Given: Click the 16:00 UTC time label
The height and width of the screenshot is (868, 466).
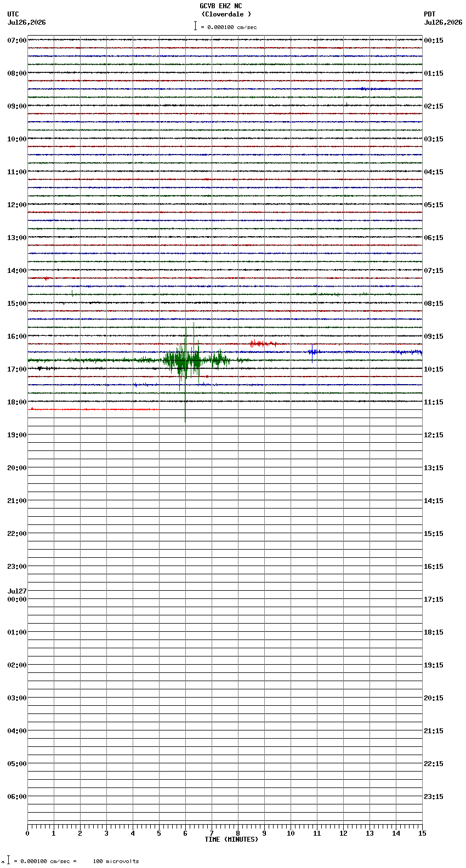Looking at the screenshot, I should click(x=17, y=336).
